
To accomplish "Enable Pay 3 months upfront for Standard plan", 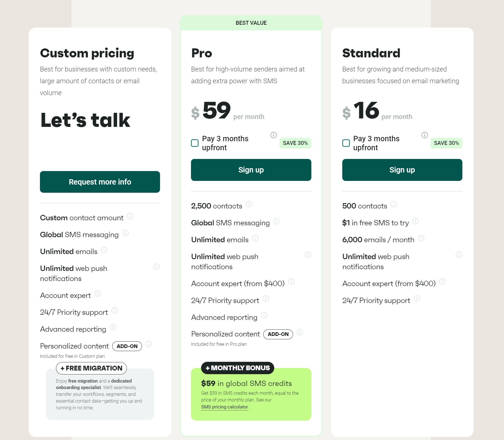I will coord(346,143).
